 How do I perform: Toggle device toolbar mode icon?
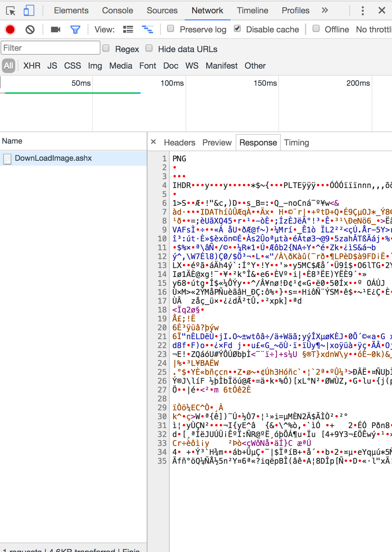(29, 10)
